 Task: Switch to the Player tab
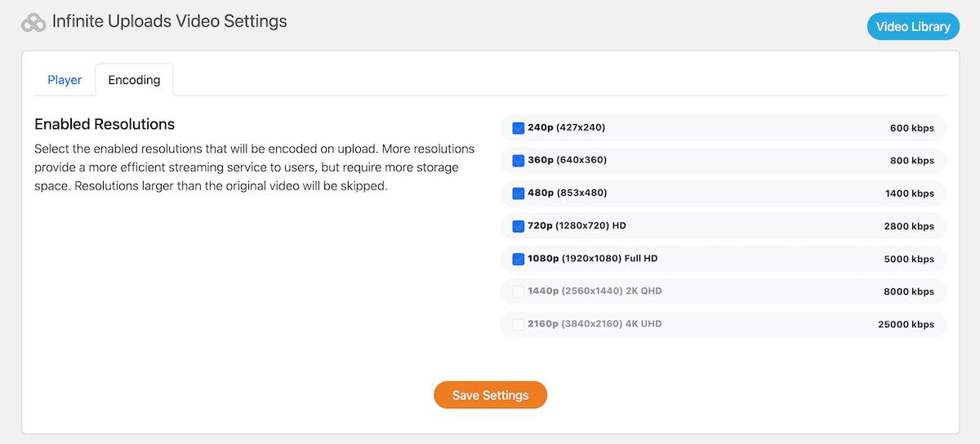pos(65,80)
